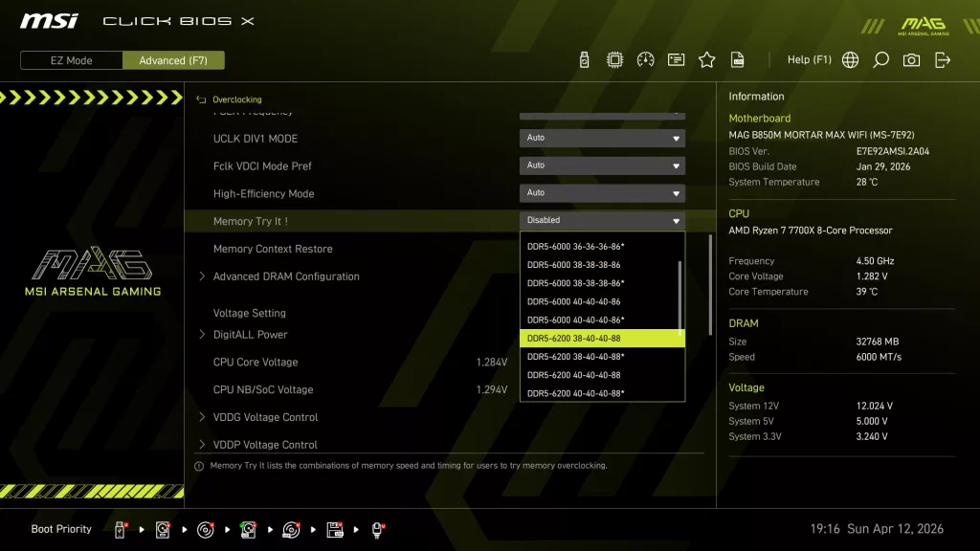Open the LOG file icon
Viewport: 980px width, 551px height.
coord(738,60)
